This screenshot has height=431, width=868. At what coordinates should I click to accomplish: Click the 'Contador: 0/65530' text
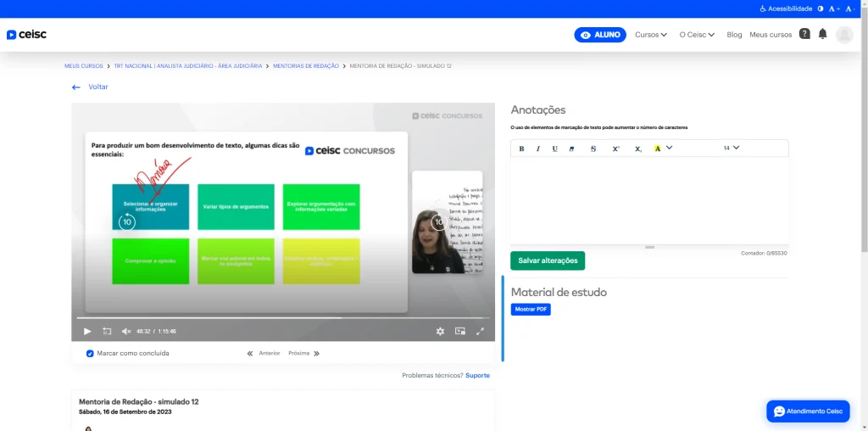click(764, 253)
